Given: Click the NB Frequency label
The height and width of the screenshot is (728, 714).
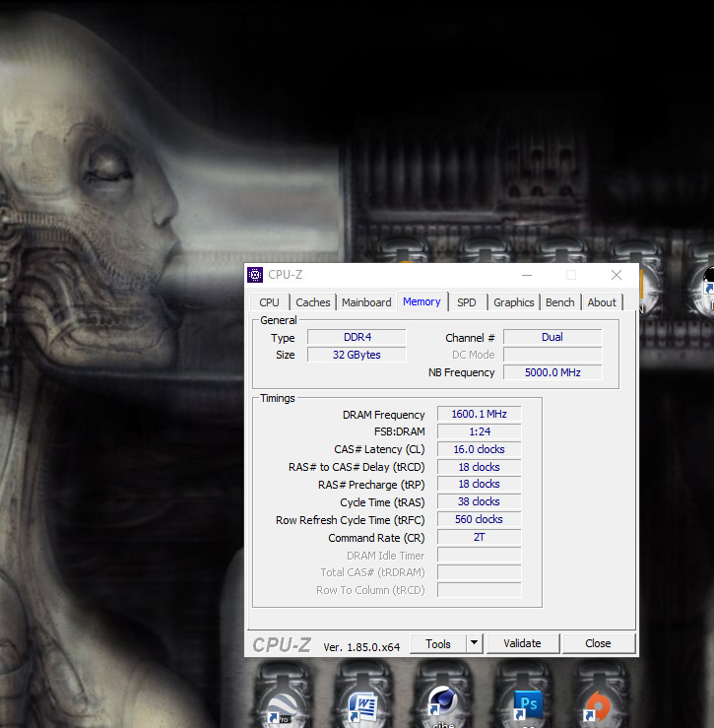Looking at the screenshot, I should [x=462, y=372].
